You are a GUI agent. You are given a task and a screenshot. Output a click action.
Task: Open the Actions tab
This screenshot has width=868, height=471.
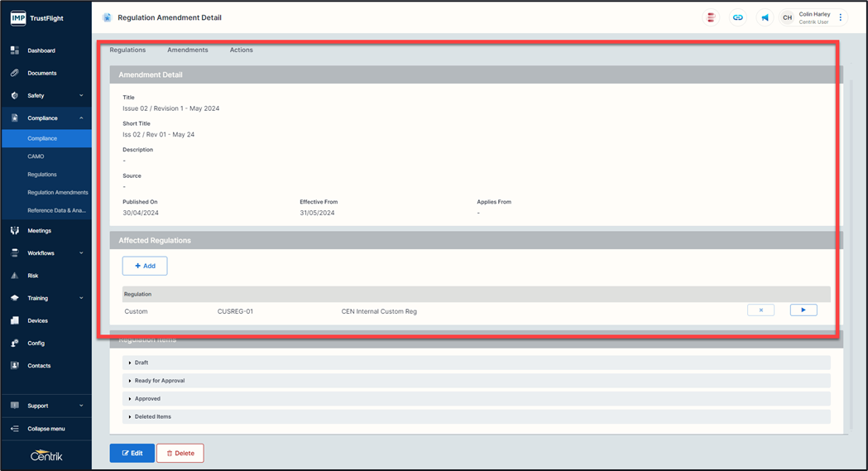click(x=242, y=50)
